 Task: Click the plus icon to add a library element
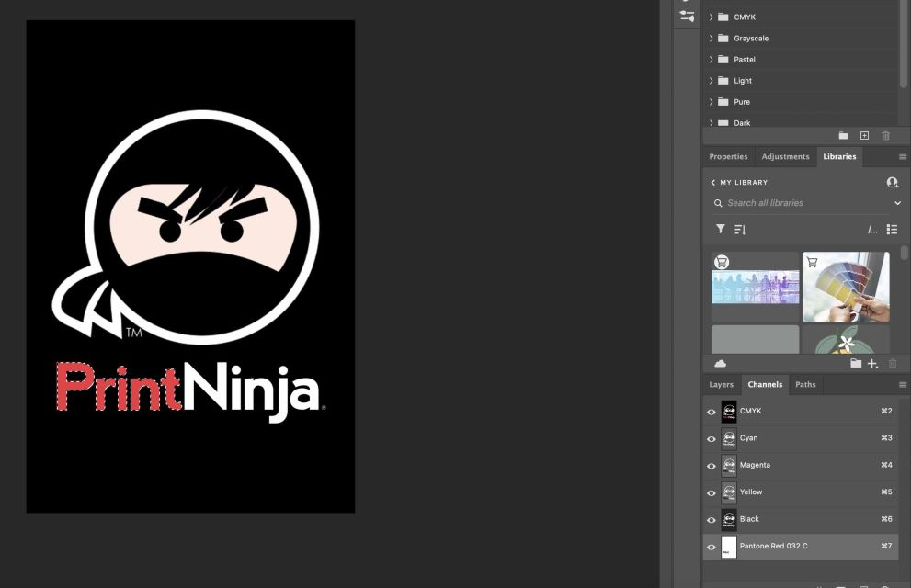[872, 363]
